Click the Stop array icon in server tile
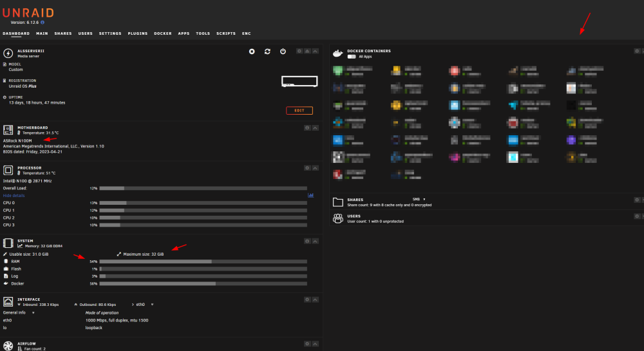644x351 pixels. (x=252, y=52)
